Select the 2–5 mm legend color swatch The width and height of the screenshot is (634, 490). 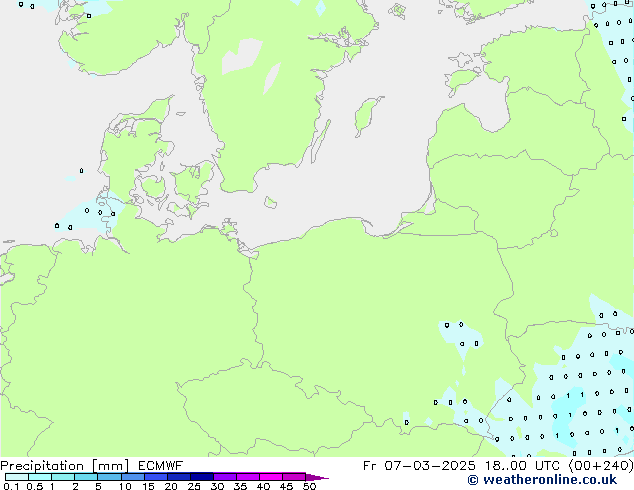pos(86,477)
